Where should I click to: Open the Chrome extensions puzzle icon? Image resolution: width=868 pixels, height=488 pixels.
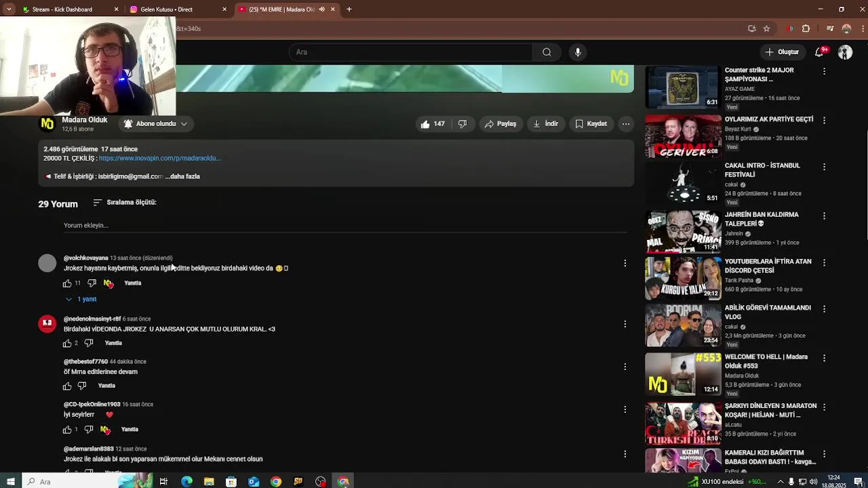[x=806, y=28]
